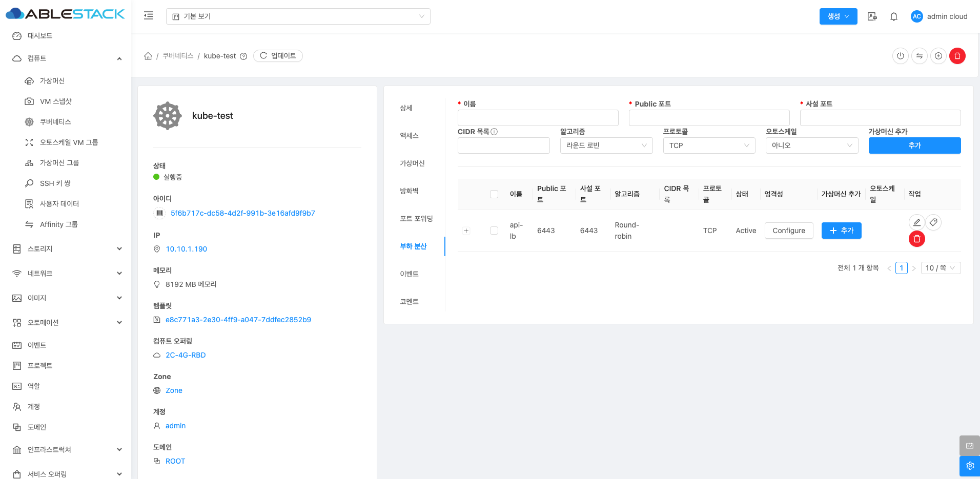Switch to the 방화벽 tab

(x=409, y=191)
